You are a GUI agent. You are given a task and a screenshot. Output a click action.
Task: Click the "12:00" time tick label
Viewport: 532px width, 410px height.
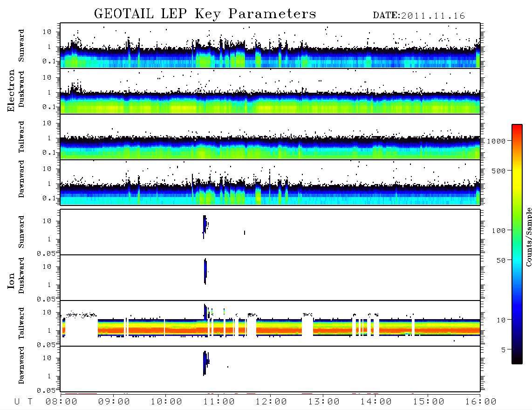tap(271, 402)
